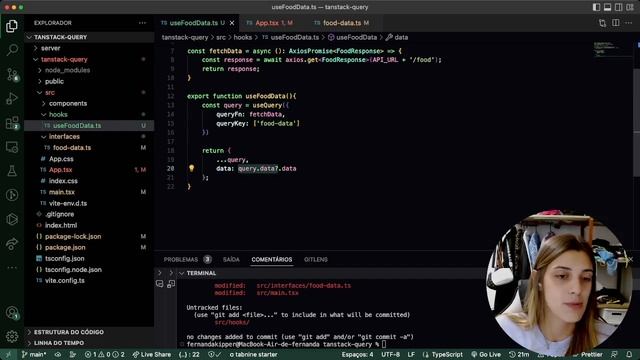The image size is (640, 360).
Task: Toggle the bottom panel layout icon
Action: point(607,7)
